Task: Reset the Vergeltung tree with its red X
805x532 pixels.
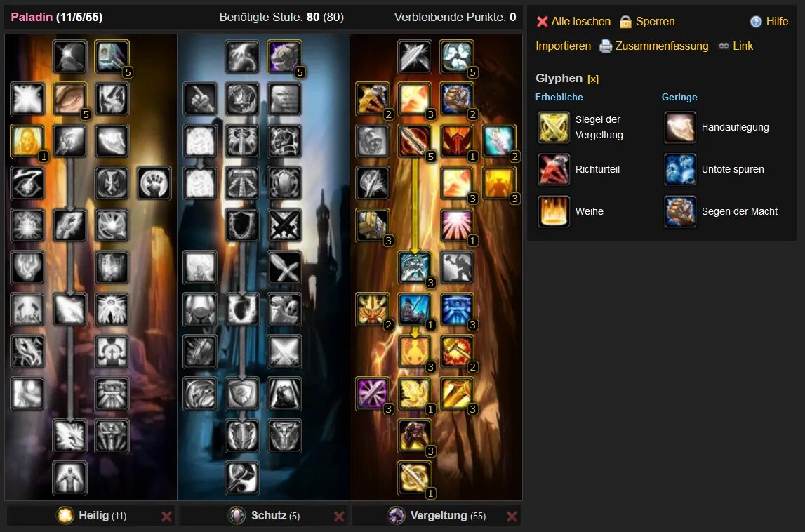Action: click(512, 517)
